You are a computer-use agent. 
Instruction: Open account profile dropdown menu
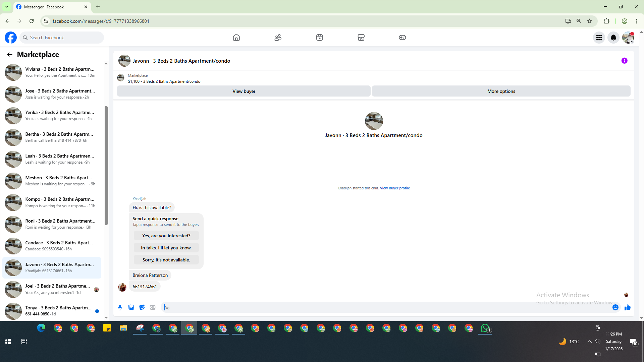628,38
